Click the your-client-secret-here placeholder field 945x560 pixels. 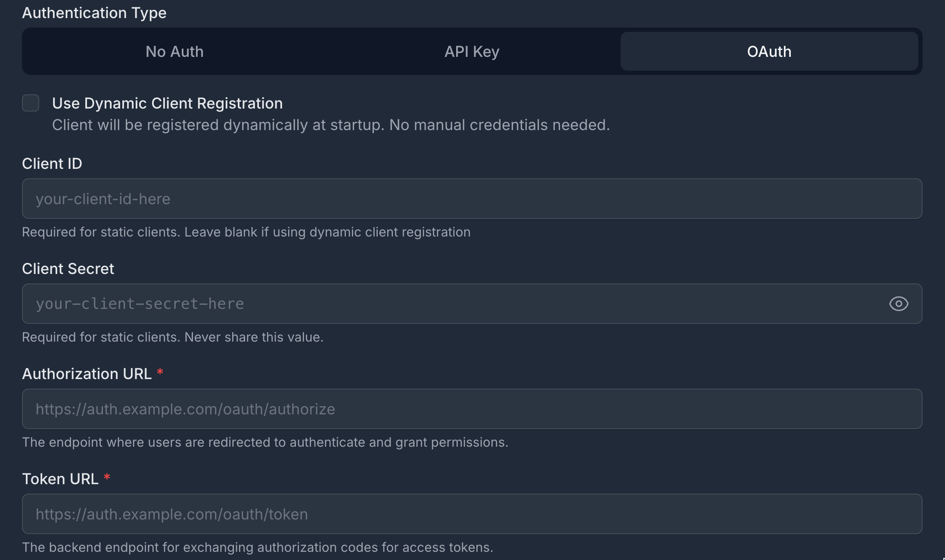pos(431,304)
